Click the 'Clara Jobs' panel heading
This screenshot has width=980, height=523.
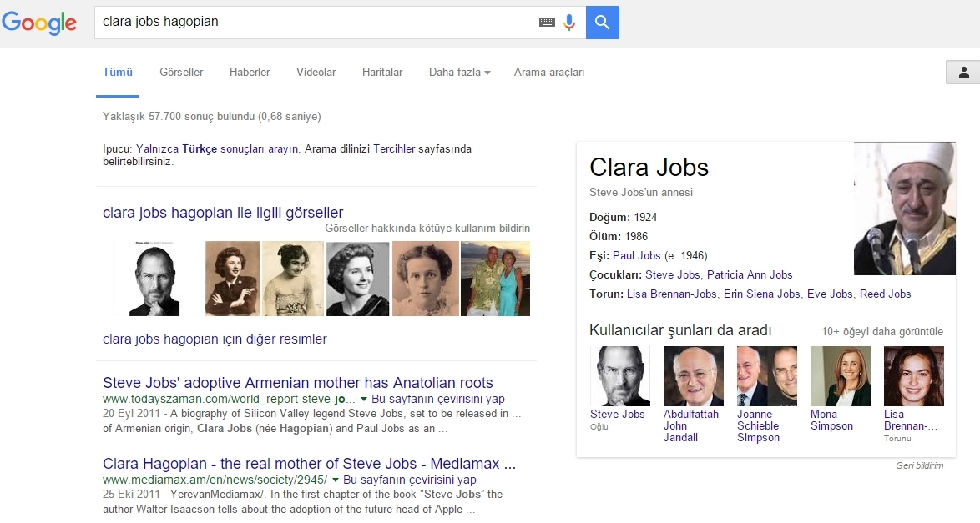point(649,168)
